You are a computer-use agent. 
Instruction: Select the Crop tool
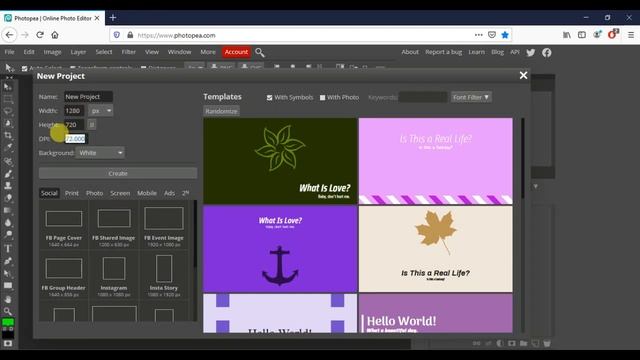pyautogui.click(x=8, y=135)
